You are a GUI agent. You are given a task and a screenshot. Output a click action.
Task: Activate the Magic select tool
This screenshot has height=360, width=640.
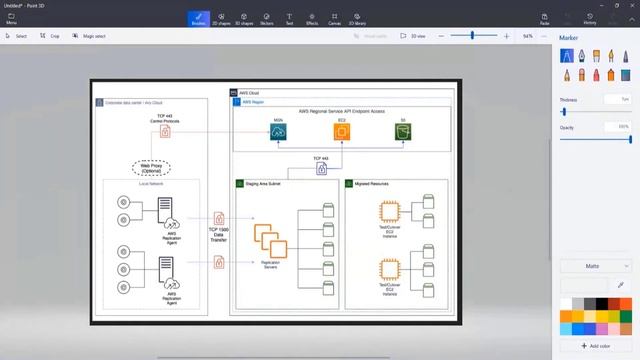89,36
